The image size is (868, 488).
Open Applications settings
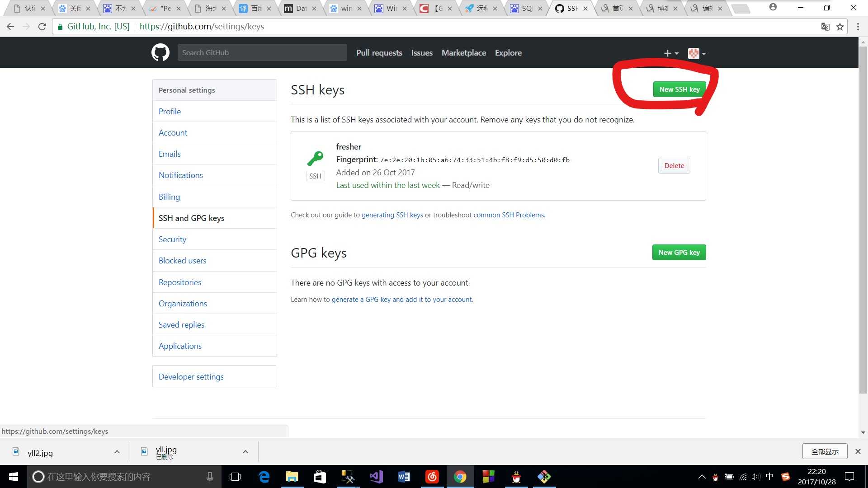pyautogui.click(x=215, y=346)
